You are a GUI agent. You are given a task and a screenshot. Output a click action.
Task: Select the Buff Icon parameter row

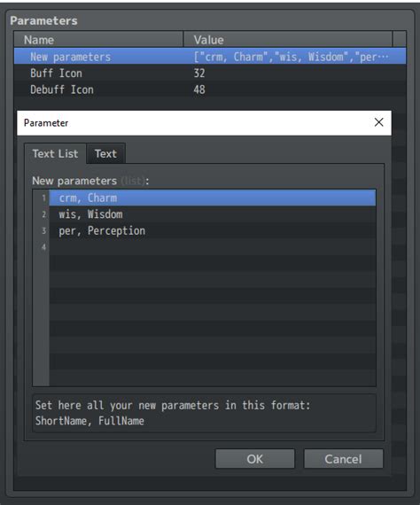pyautogui.click(x=210, y=74)
